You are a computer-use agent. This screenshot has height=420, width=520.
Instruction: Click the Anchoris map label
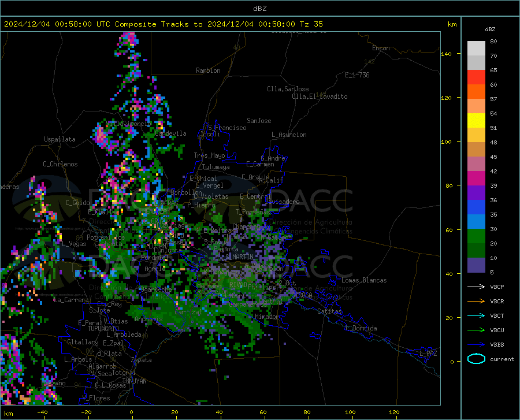tap(148, 319)
